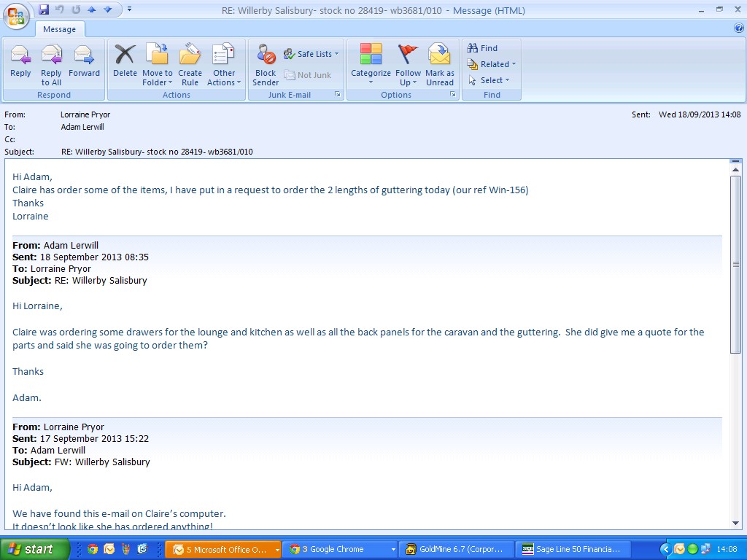Click the network computers system tray icon

click(x=706, y=549)
